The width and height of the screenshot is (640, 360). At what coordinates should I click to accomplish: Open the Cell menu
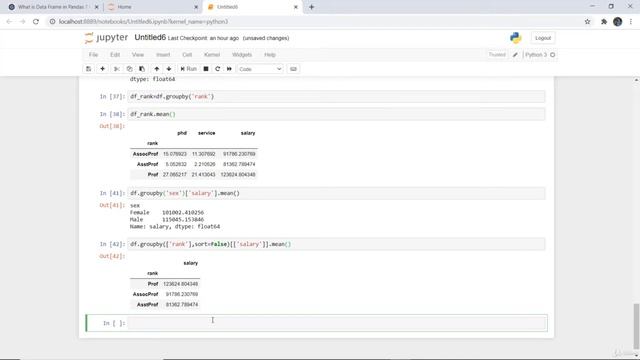(x=187, y=55)
